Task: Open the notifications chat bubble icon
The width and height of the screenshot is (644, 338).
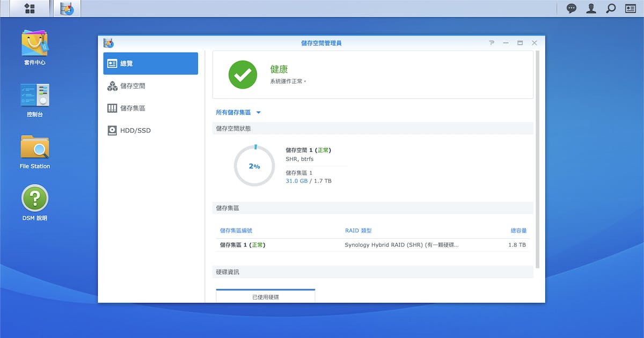Action: pyautogui.click(x=572, y=9)
